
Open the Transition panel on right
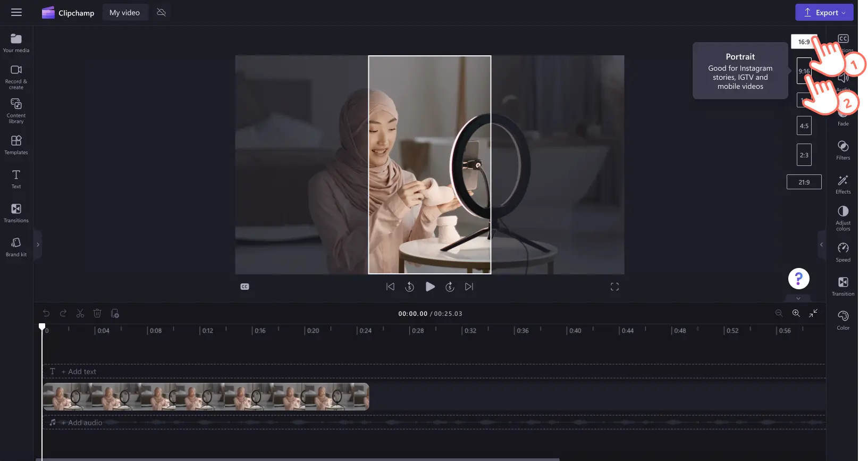(x=844, y=287)
